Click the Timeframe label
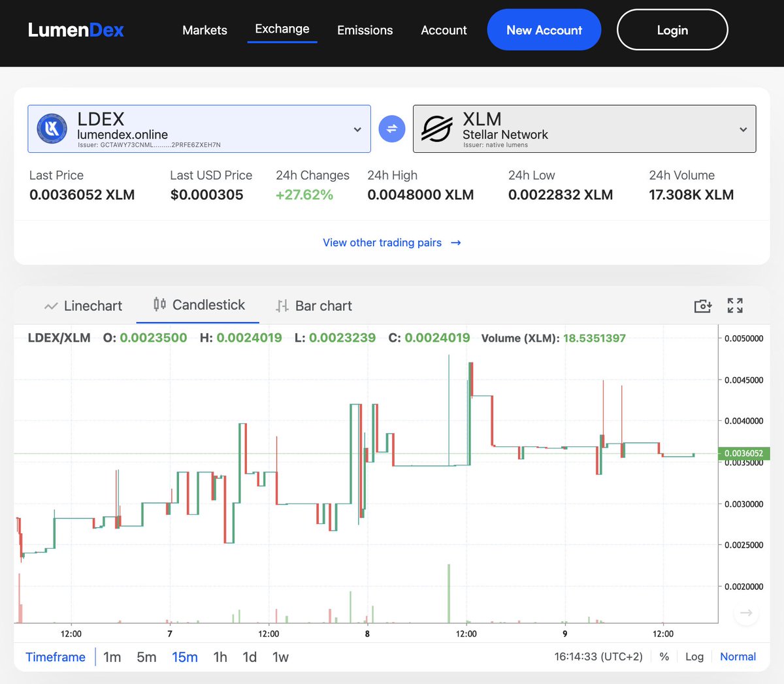Viewport: 784px width, 684px height. [56, 657]
